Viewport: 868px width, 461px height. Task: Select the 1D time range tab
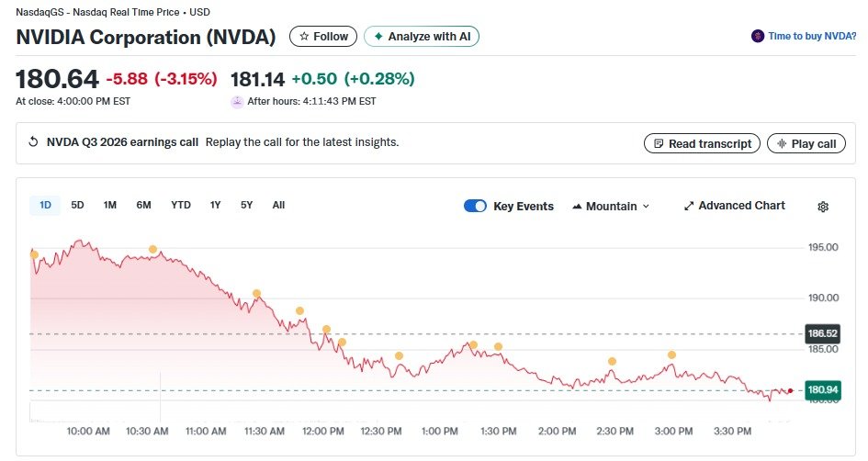pos(45,205)
